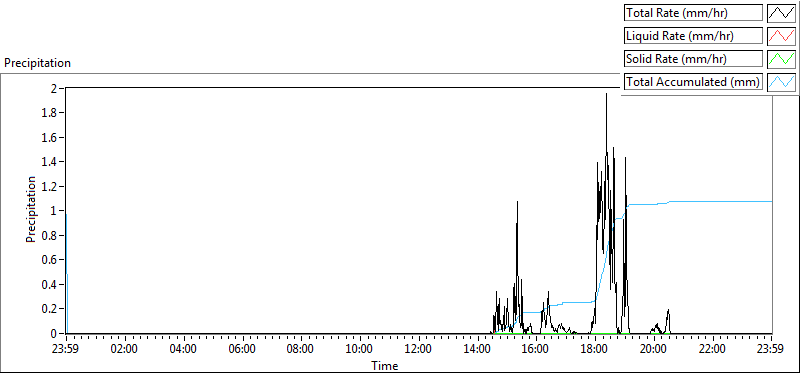Viewport: 800px width, 373px height.
Task: Select the Solid Rate (mm/hr) legend label
Action: click(693, 59)
